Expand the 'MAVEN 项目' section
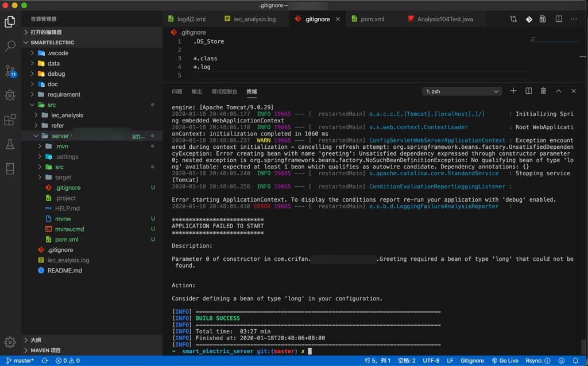The width and height of the screenshot is (588, 366). click(x=46, y=350)
